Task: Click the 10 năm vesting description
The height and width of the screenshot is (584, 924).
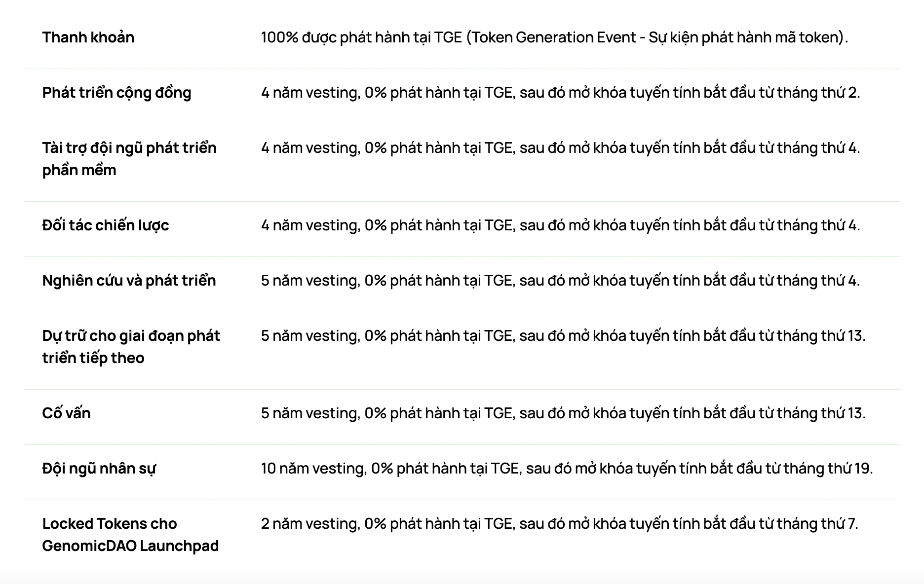Action: pyautogui.click(x=567, y=469)
